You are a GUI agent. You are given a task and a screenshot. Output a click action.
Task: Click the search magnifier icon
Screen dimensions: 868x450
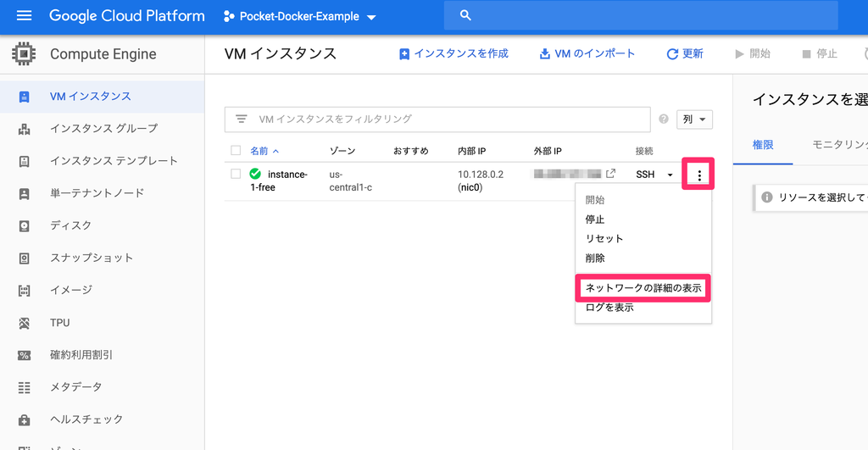click(x=465, y=15)
